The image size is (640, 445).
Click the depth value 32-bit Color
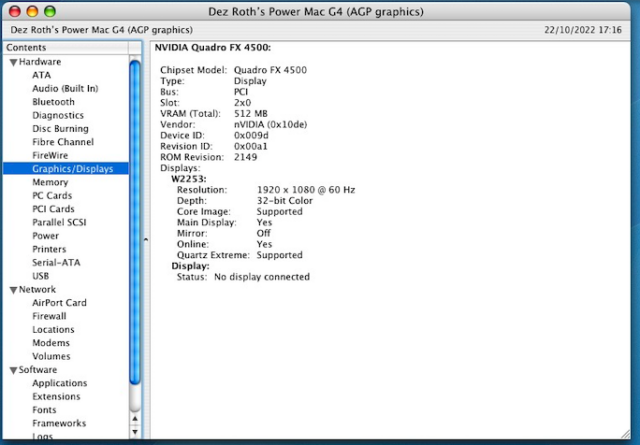coord(284,201)
